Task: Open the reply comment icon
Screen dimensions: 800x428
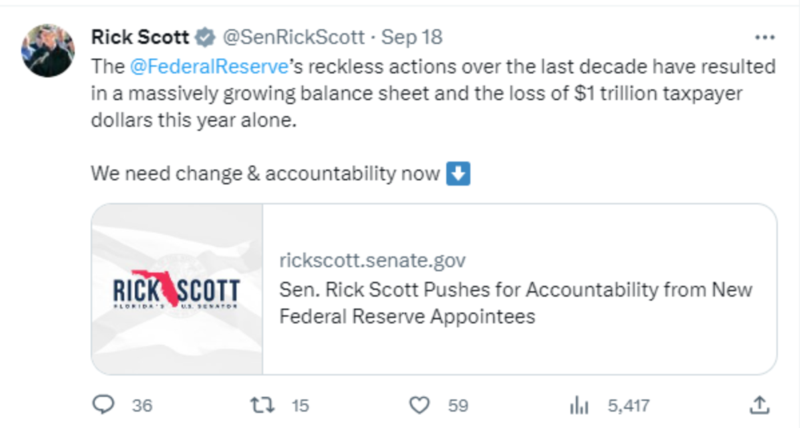Action: (x=103, y=405)
